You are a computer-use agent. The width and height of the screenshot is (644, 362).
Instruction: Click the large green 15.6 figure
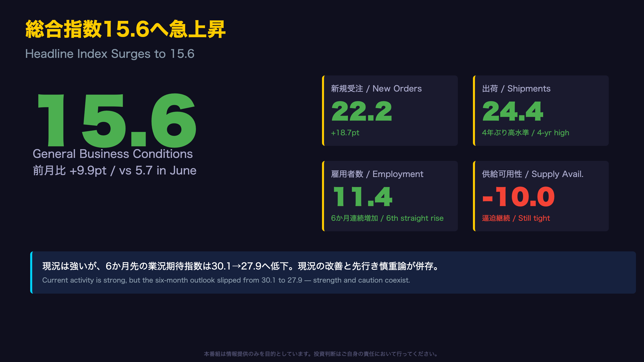(117, 120)
